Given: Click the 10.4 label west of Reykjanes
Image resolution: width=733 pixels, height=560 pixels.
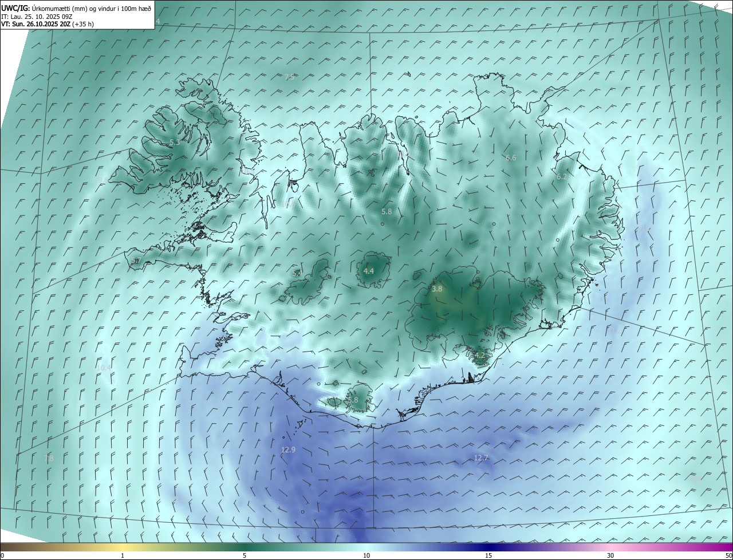Looking at the screenshot, I should point(104,368).
